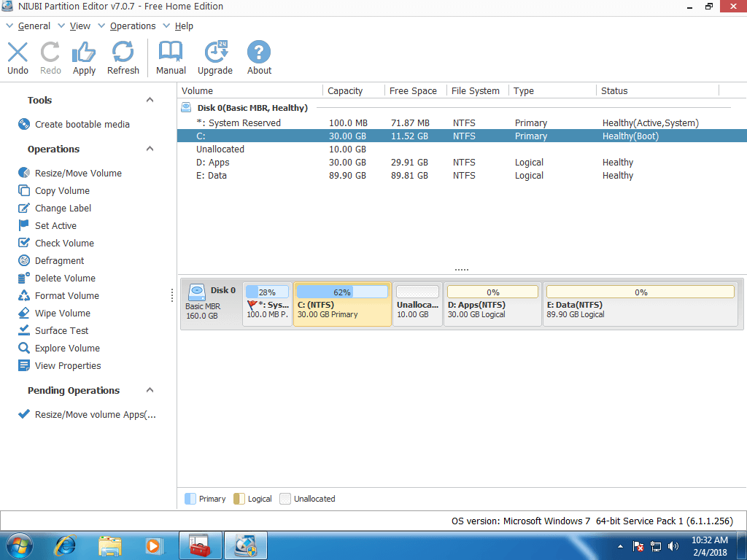
Task: Start a Surface Test
Action: point(61,330)
